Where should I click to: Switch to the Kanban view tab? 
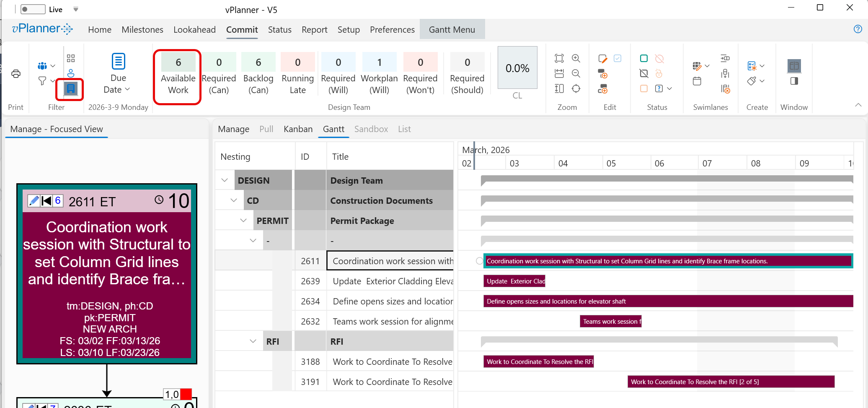(x=298, y=129)
